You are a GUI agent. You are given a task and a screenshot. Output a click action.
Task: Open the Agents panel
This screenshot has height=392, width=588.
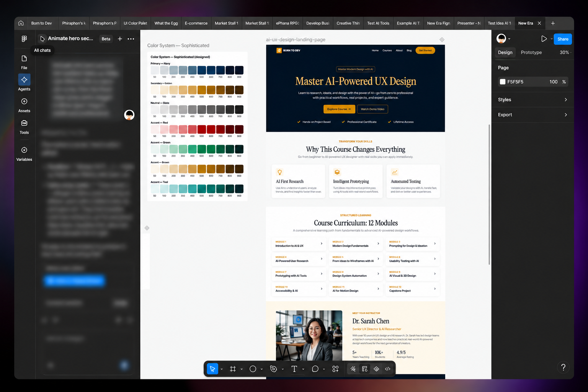coord(24,83)
